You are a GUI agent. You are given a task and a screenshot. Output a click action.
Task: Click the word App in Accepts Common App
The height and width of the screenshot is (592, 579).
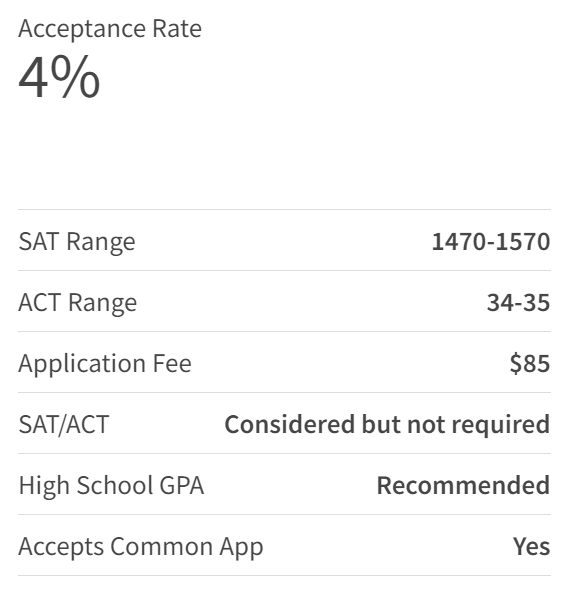242,547
